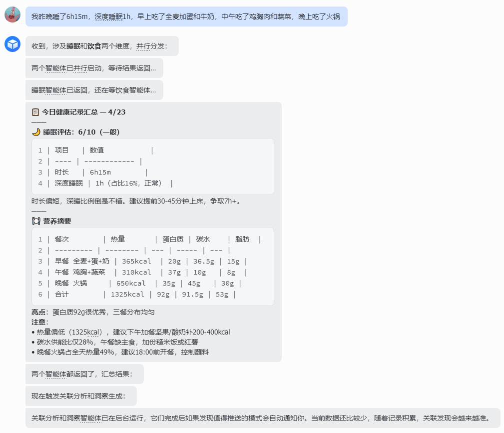Click the 数值 header in the sleep table
This screenshot has height=433, width=504.
(97, 150)
